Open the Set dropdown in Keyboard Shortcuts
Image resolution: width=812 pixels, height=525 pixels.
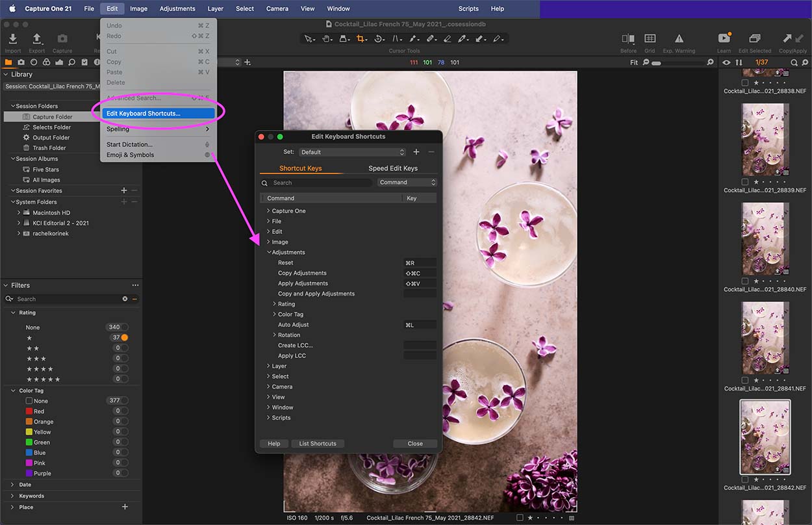353,151
